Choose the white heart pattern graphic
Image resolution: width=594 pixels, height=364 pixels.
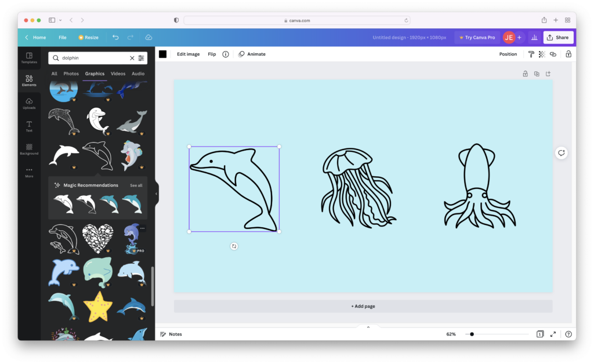pyautogui.click(x=97, y=238)
